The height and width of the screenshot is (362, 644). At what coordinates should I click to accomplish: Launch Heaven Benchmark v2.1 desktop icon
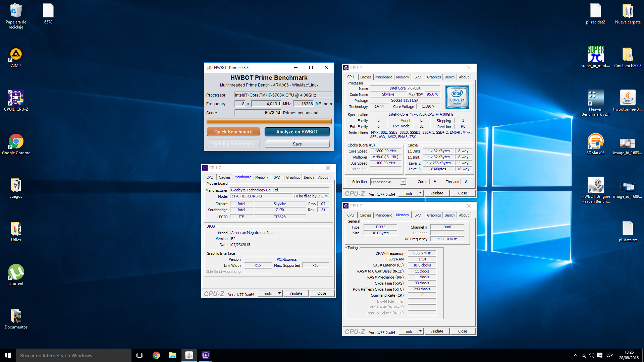595,103
